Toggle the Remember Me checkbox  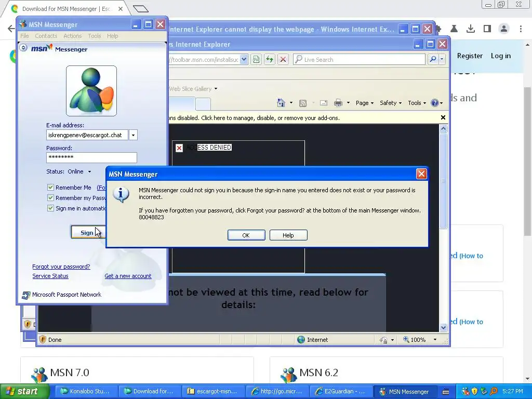click(50, 187)
